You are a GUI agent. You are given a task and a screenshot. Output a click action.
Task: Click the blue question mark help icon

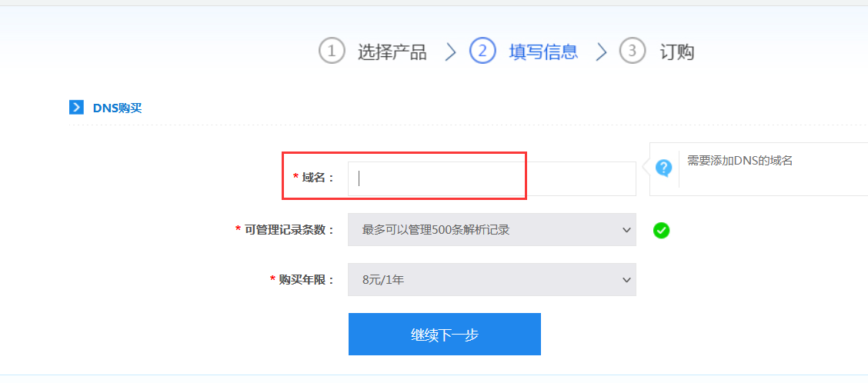point(663,167)
